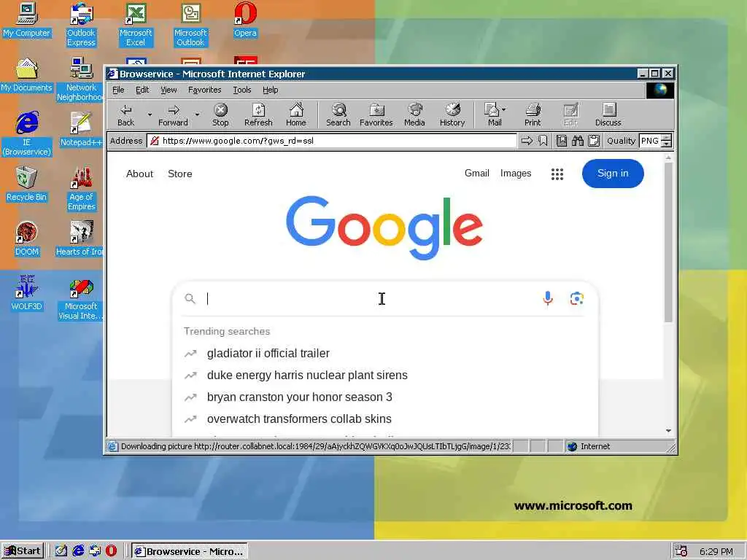Select duke energy harris nuclear plant sirens
Image resolution: width=747 pixels, height=560 pixels.
coord(384,376)
